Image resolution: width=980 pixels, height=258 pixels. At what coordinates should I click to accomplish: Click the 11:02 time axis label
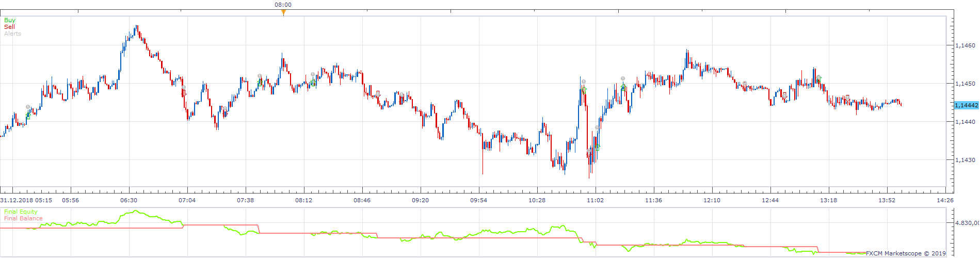tap(596, 200)
